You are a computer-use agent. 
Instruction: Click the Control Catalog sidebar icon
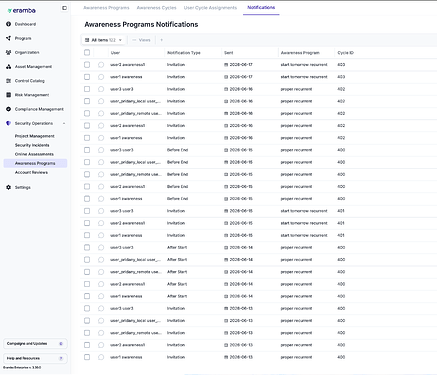click(9, 81)
